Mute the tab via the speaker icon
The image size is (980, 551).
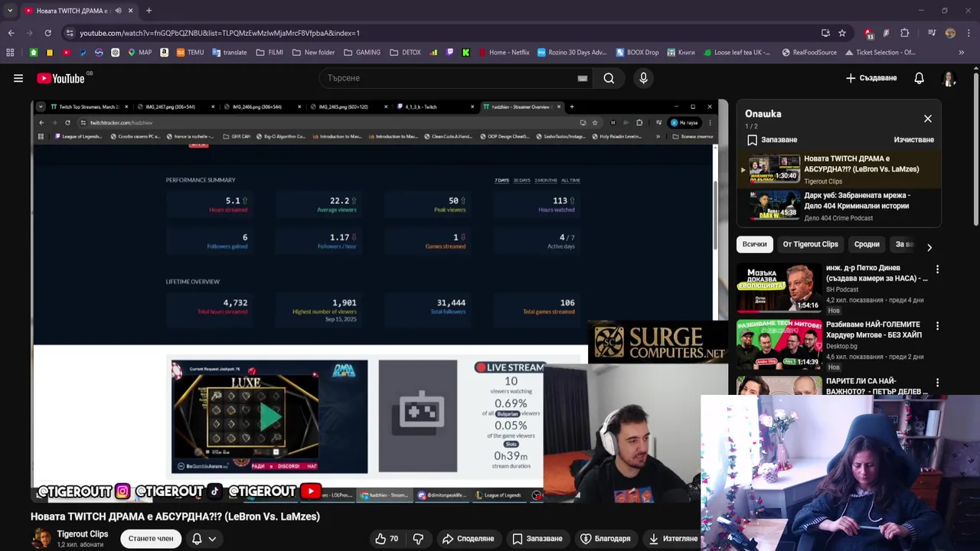(118, 11)
